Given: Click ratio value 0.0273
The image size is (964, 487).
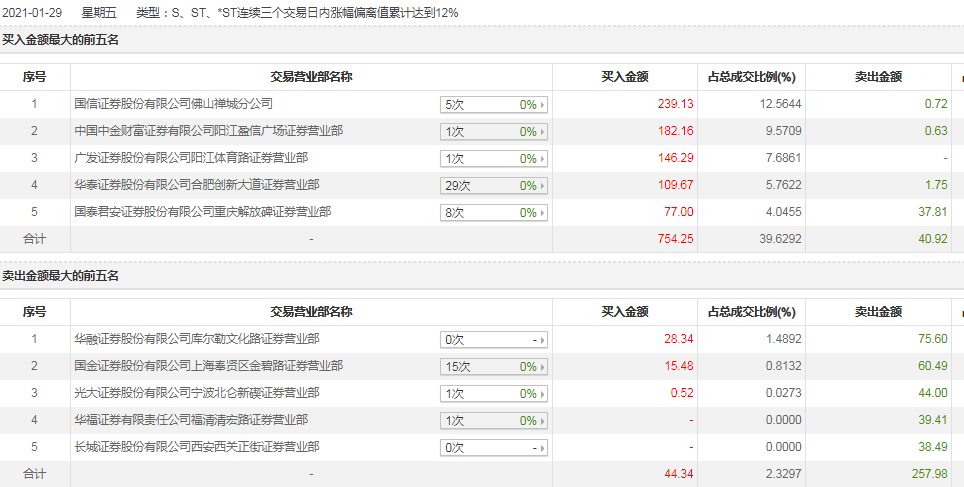Looking at the screenshot, I should (x=783, y=393).
